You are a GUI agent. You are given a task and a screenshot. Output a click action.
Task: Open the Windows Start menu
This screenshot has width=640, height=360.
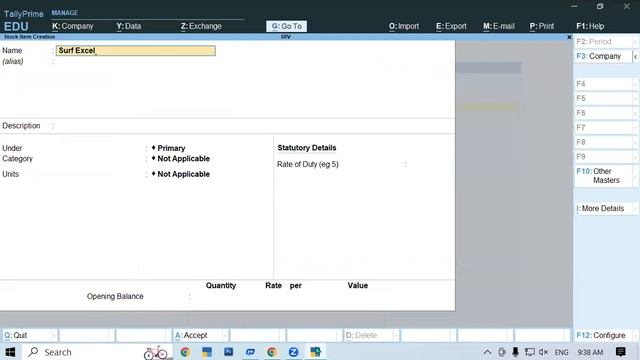10,352
